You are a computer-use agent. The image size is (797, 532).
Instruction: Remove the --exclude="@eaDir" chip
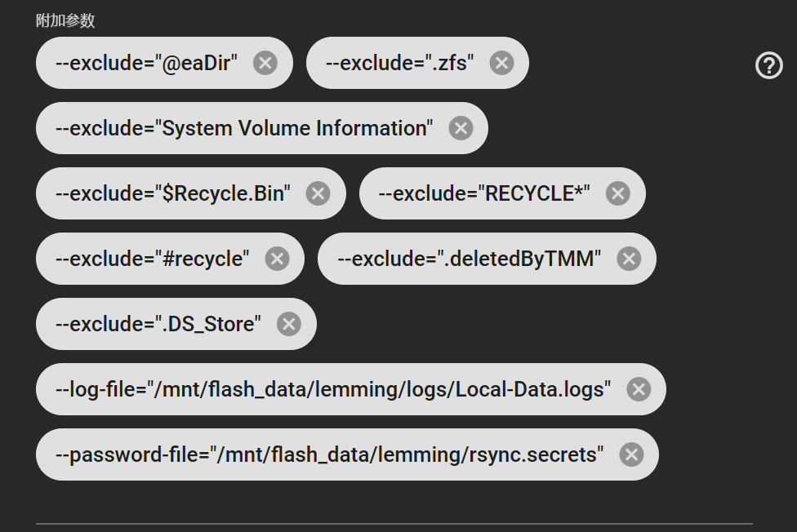point(265,63)
